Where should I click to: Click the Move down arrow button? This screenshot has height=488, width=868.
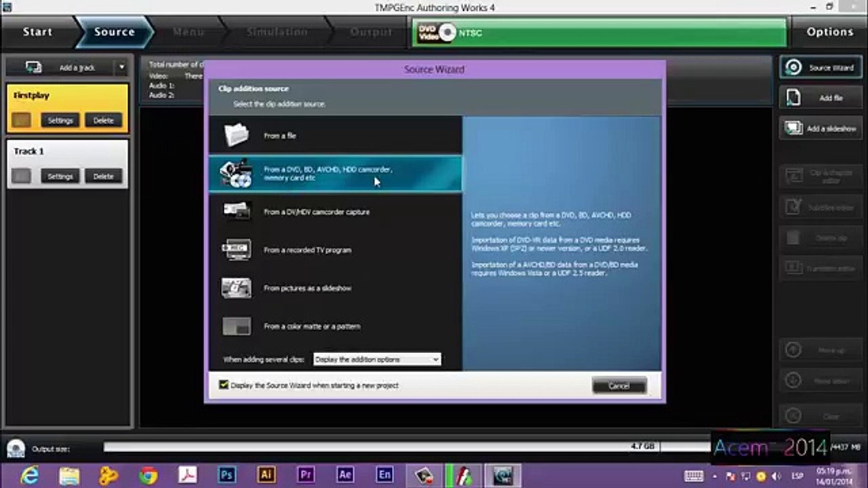tap(821, 382)
